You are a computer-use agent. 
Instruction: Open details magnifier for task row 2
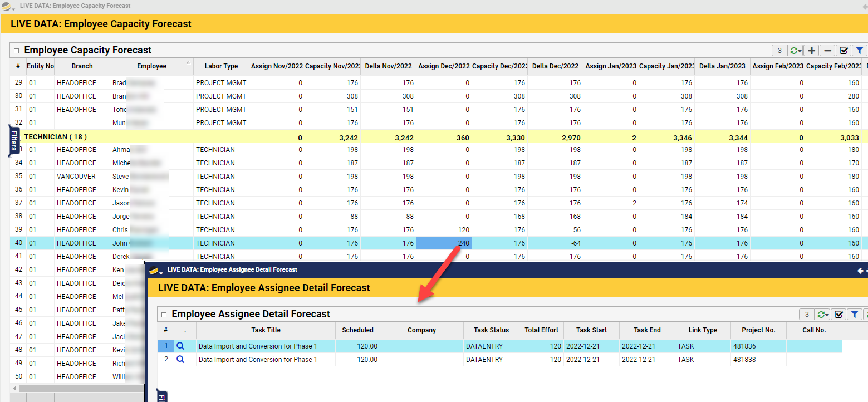[180, 360]
